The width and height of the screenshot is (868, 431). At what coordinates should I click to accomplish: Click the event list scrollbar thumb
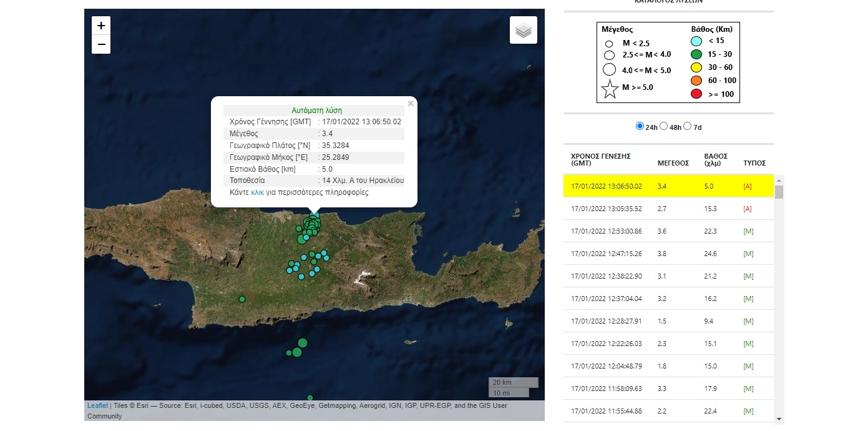point(779,191)
